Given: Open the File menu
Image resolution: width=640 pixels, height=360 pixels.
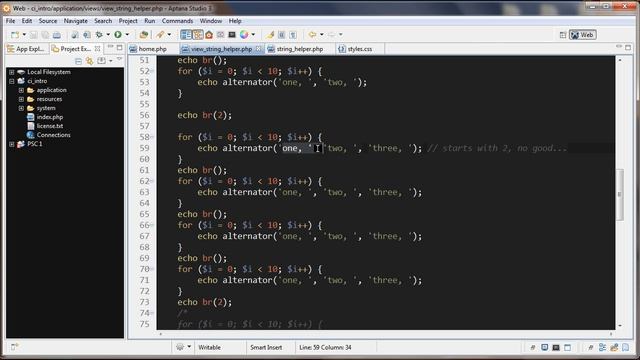Looking at the screenshot, I should click(11, 21).
